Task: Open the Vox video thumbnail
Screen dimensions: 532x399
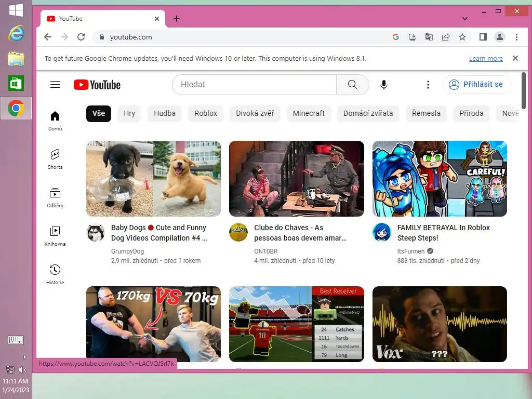Action: pos(440,324)
